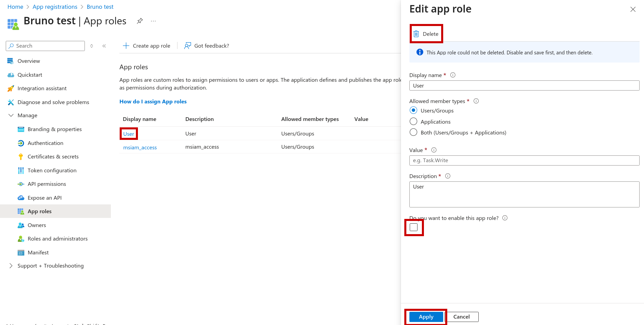Click the sidebar Search box
644x325 pixels.
(x=45, y=46)
